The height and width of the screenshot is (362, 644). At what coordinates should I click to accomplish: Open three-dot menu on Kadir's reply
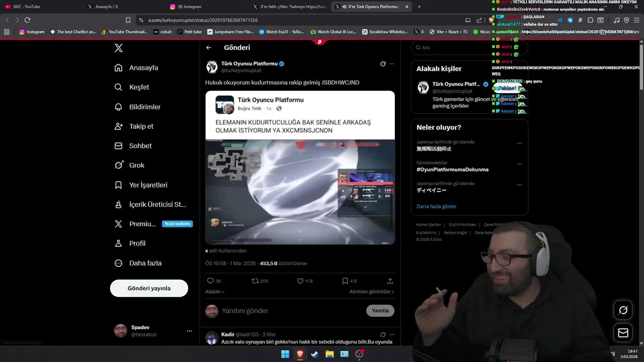pyautogui.click(x=392, y=334)
